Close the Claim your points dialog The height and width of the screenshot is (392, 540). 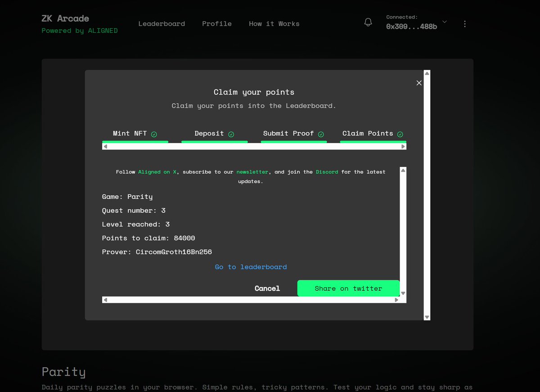[419, 83]
